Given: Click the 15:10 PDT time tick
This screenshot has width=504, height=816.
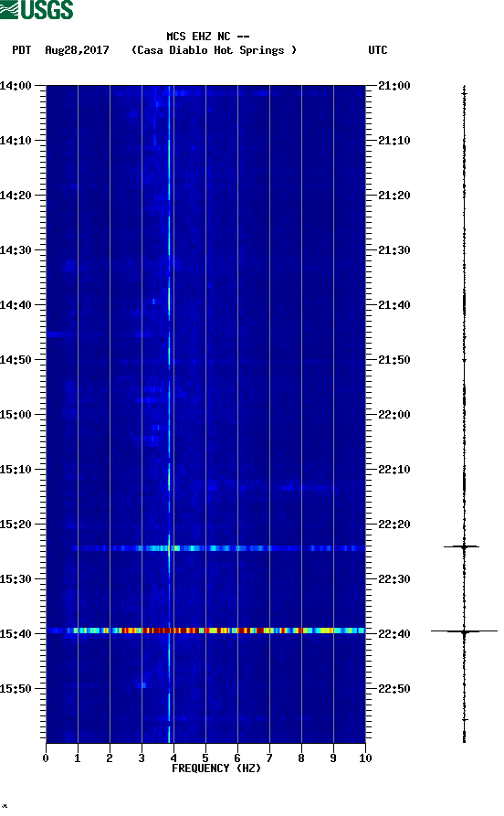Looking at the screenshot, I should 16,469.
